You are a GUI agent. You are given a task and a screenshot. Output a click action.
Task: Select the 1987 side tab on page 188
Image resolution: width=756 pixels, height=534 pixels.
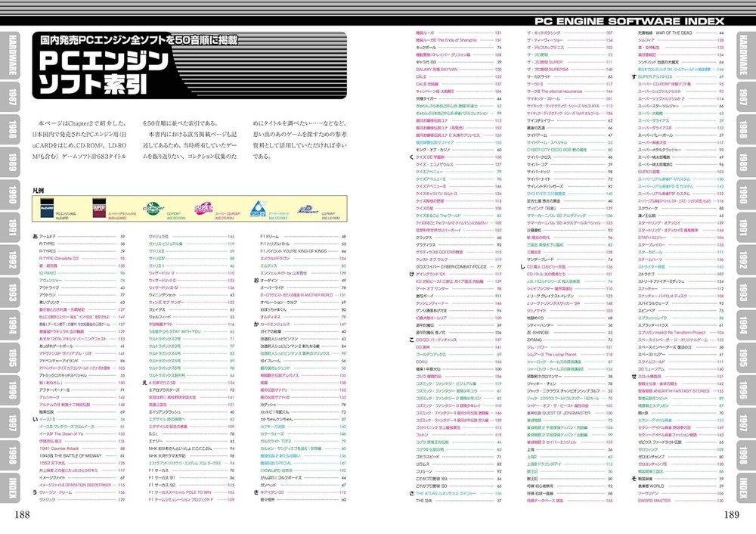pos(11,97)
